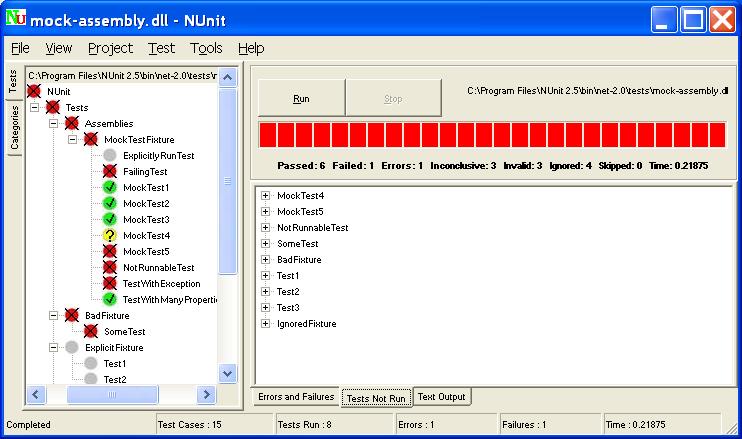Switch to Errors and Failures tab

(296, 396)
